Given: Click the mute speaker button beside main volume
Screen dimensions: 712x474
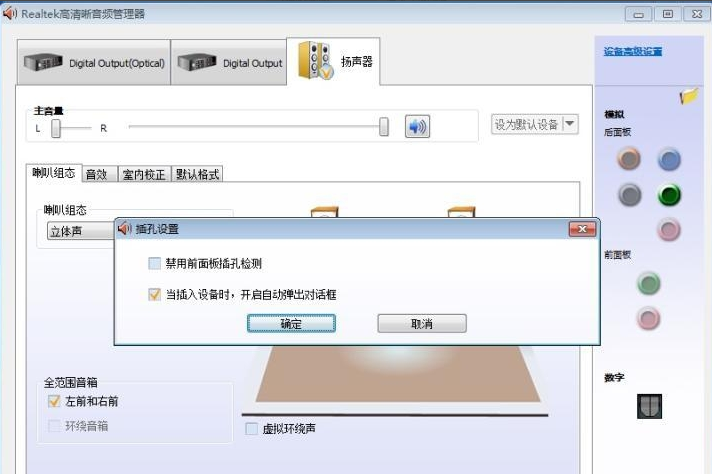Looking at the screenshot, I should point(417,126).
